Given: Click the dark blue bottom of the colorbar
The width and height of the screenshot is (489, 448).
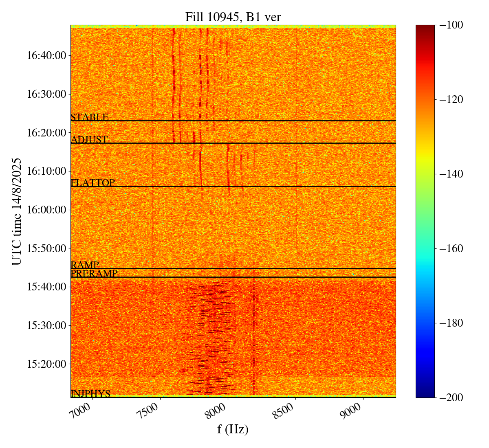Looking at the screenshot, I should coord(425,394).
